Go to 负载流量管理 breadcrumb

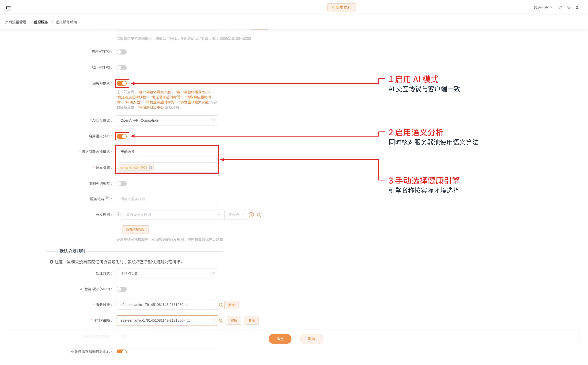point(16,22)
